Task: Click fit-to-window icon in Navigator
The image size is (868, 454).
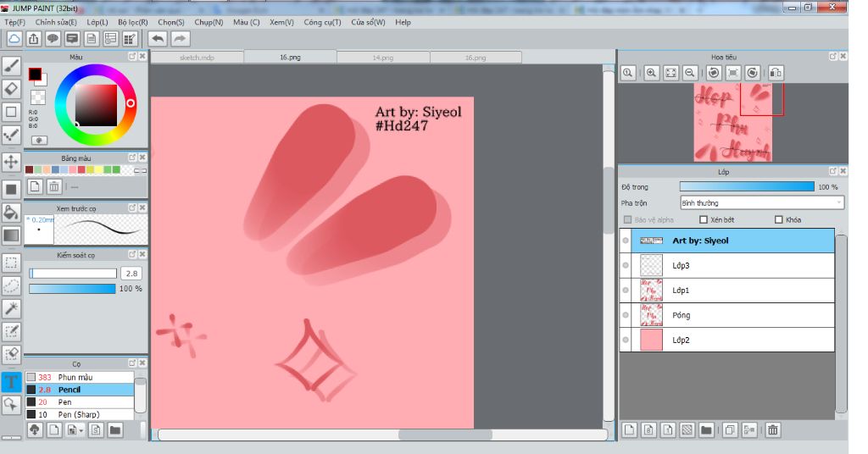Action: click(x=671, y=73)
